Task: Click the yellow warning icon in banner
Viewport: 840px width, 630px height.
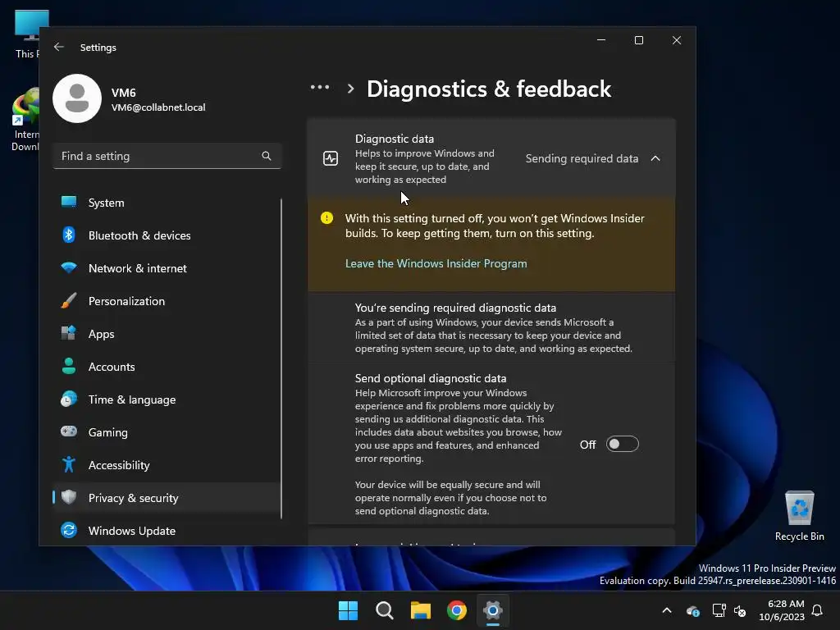Action: click(326, 218)
